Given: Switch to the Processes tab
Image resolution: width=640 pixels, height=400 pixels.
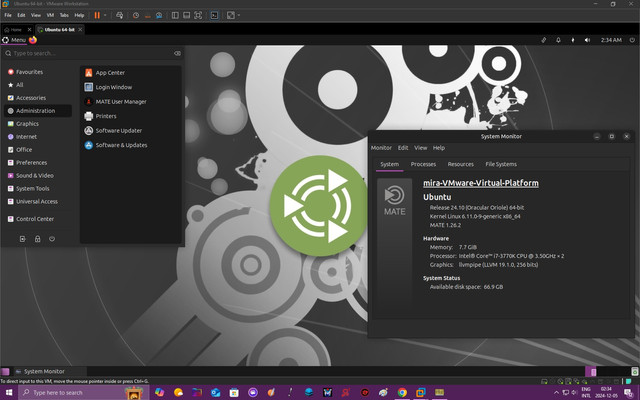Looking at the screenshot, I should [423, 164].
